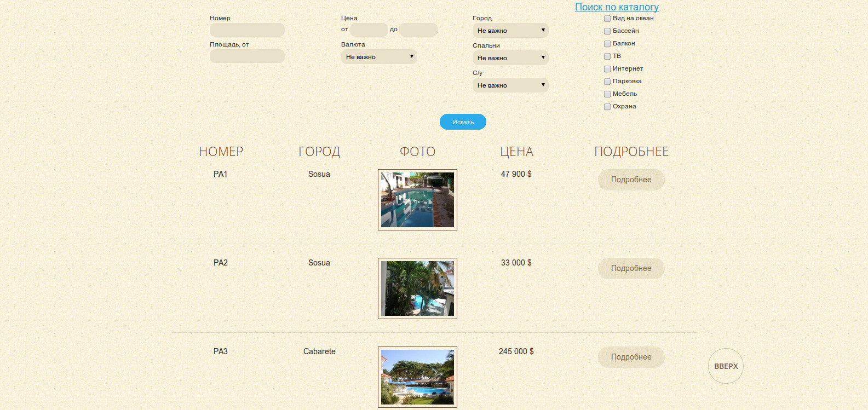Click the PA3 listing number
This screenshot has width=868, height=410.
[220, 351]
